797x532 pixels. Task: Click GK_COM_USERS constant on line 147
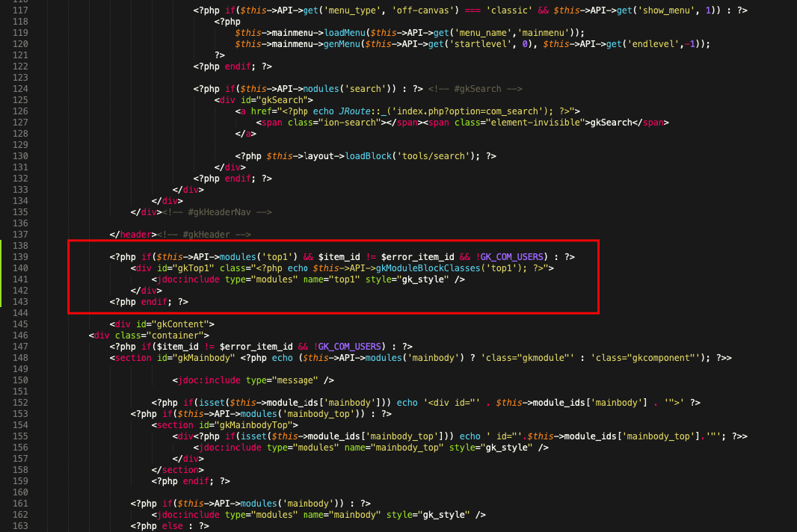click(x=350, y=347)
